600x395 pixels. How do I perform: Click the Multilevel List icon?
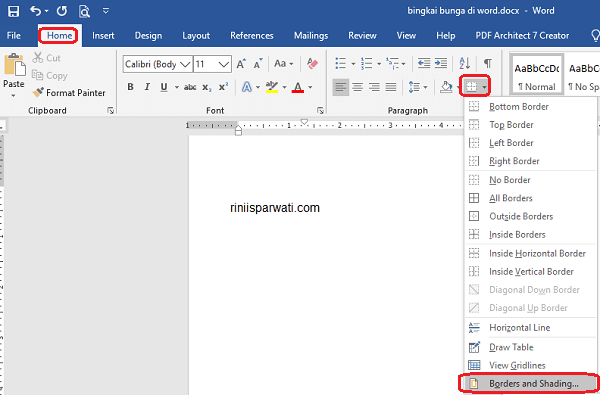point(392,63)
